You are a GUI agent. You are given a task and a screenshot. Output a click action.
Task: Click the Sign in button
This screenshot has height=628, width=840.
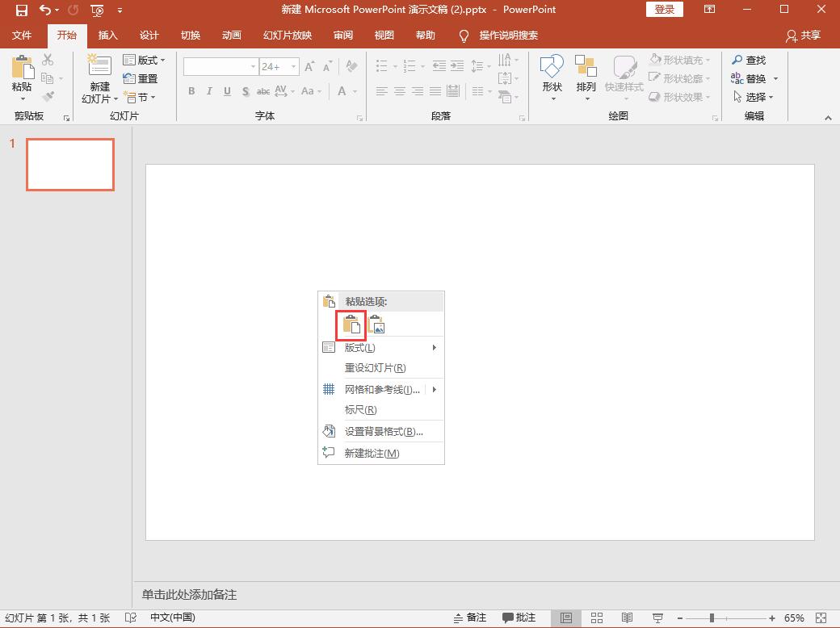pyautogui.click(x=664, y=10)
